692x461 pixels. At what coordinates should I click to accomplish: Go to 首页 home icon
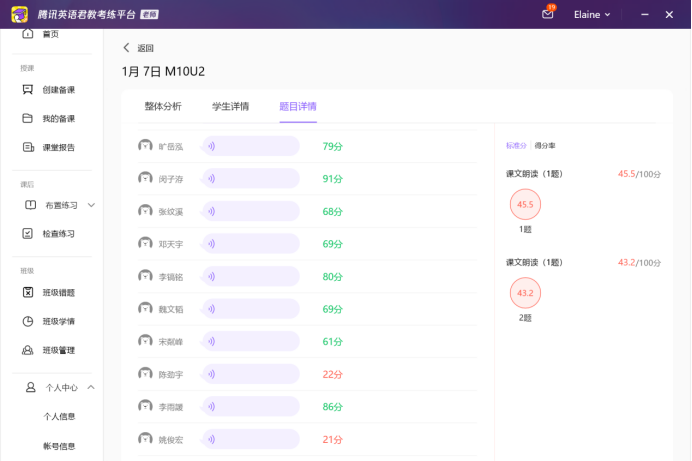click(28, 34)
